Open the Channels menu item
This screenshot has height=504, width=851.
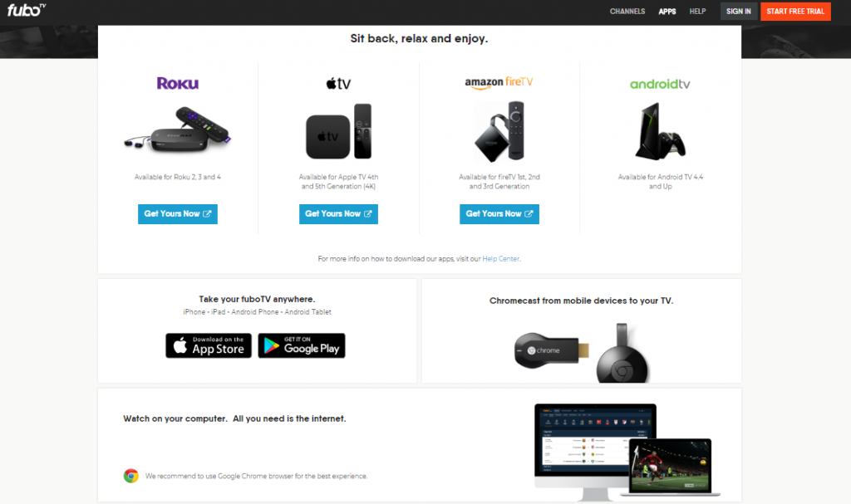627,12
